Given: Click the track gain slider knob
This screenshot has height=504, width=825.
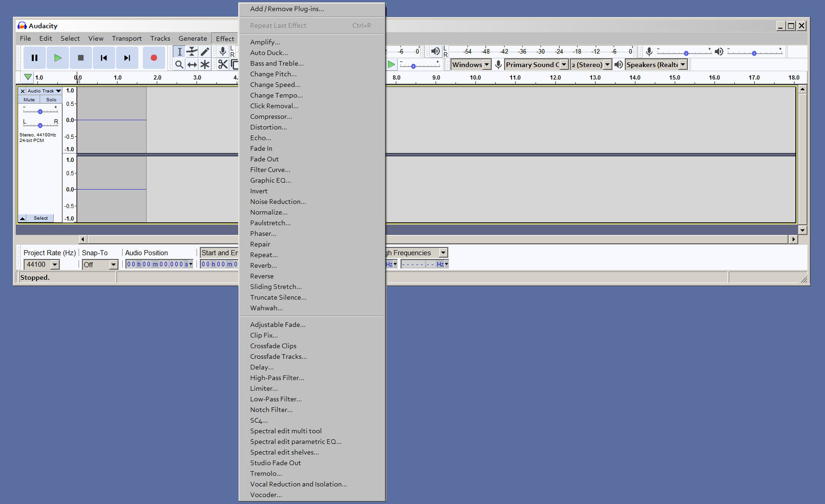Looking at the screenshot, I should (x=40, y=111).
